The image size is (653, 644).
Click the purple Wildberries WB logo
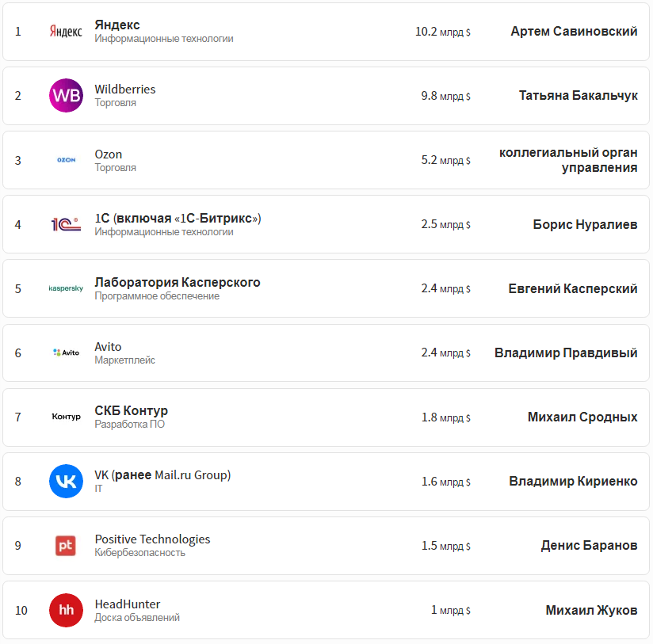coord(66,96)
